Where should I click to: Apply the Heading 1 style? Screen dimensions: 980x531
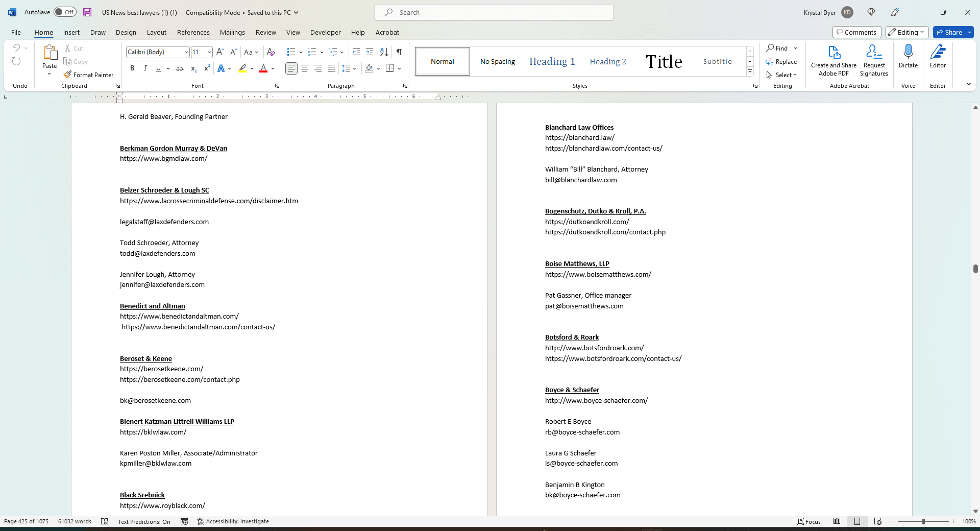click(552, 61)
